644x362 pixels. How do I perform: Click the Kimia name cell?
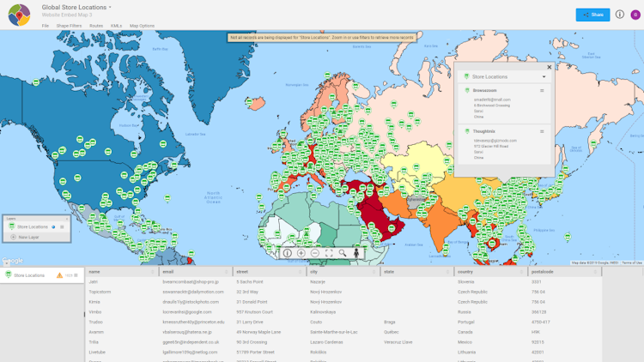click(x=94, y=302)
